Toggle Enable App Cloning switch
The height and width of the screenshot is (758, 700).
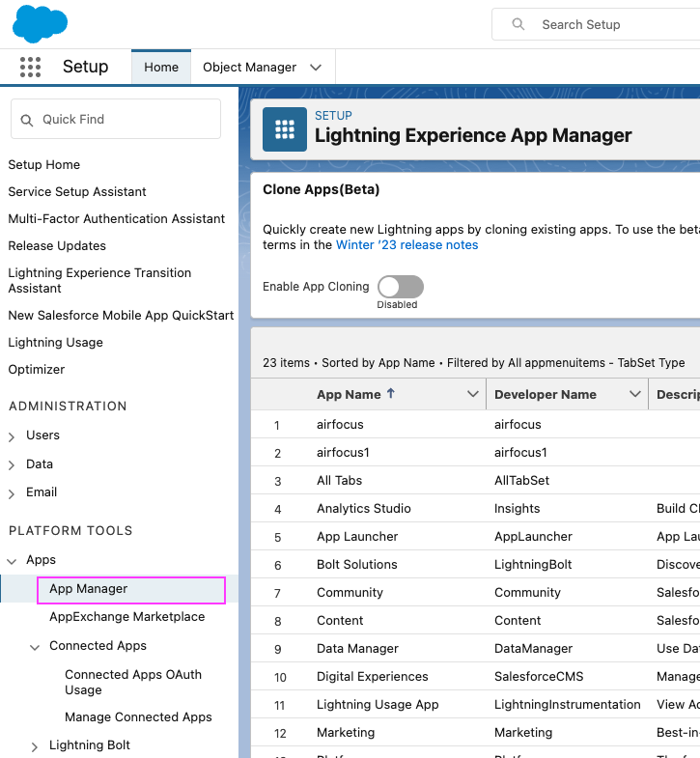(x=401, y=287)
